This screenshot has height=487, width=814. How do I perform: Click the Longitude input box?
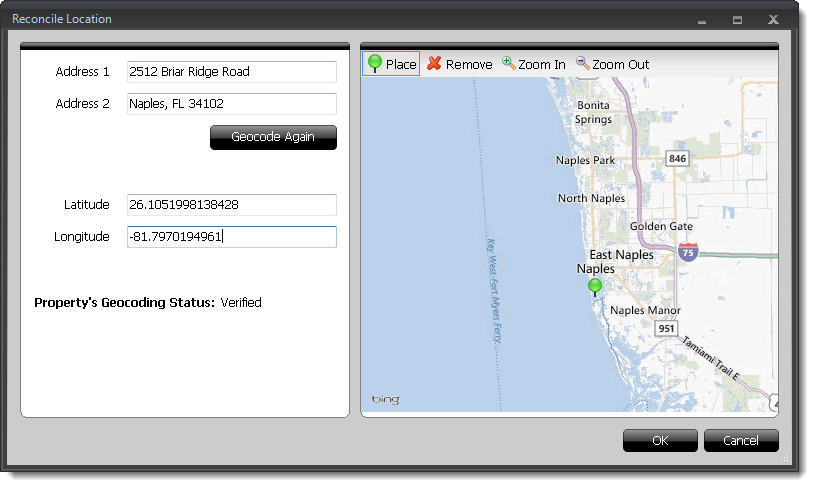pos(231,237)
